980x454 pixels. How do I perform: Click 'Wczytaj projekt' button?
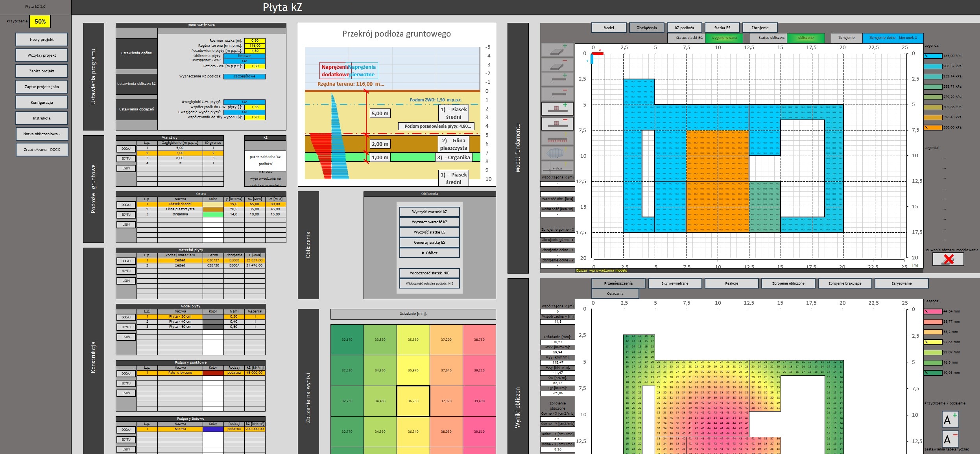(42, 55)
